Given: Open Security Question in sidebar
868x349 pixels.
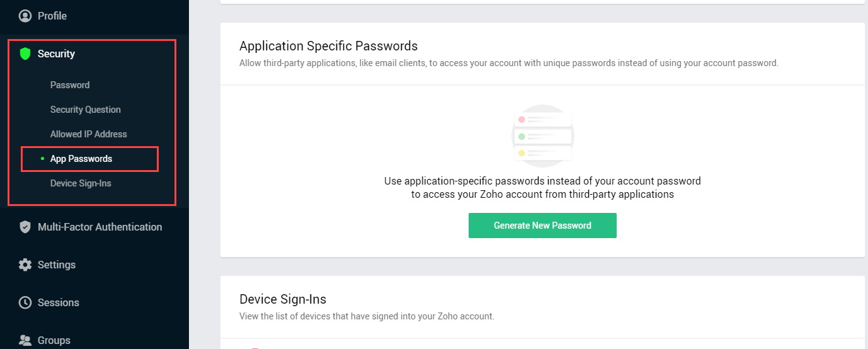Looking at the screenshot, I should click(86, 110).
